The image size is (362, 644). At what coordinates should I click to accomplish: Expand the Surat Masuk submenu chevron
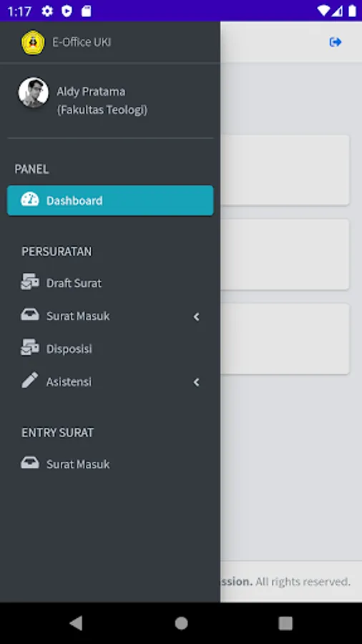[197, 317]
